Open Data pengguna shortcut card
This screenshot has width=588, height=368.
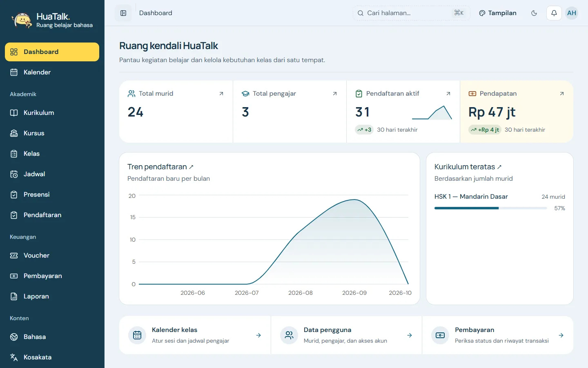[x=346, y=335]
